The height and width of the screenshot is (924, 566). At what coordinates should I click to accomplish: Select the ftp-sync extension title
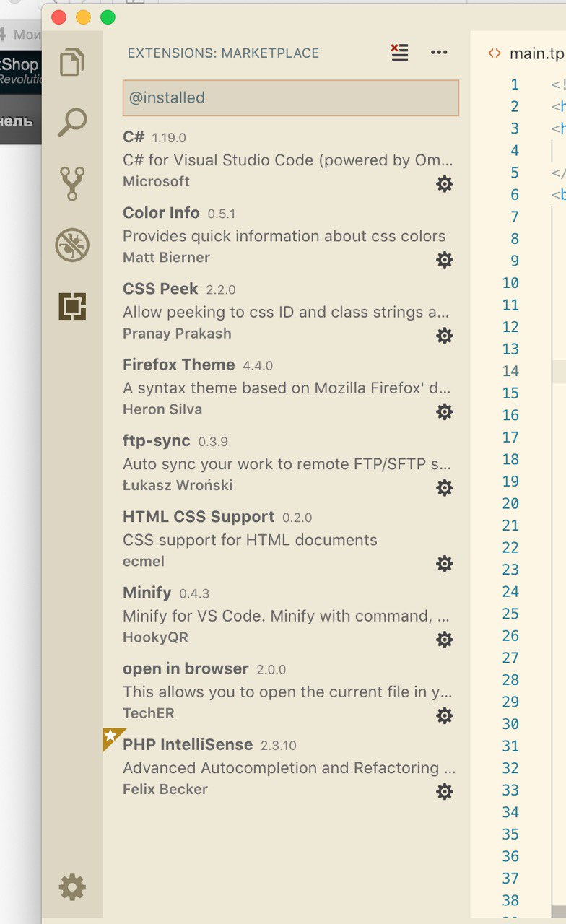[157, 440]
